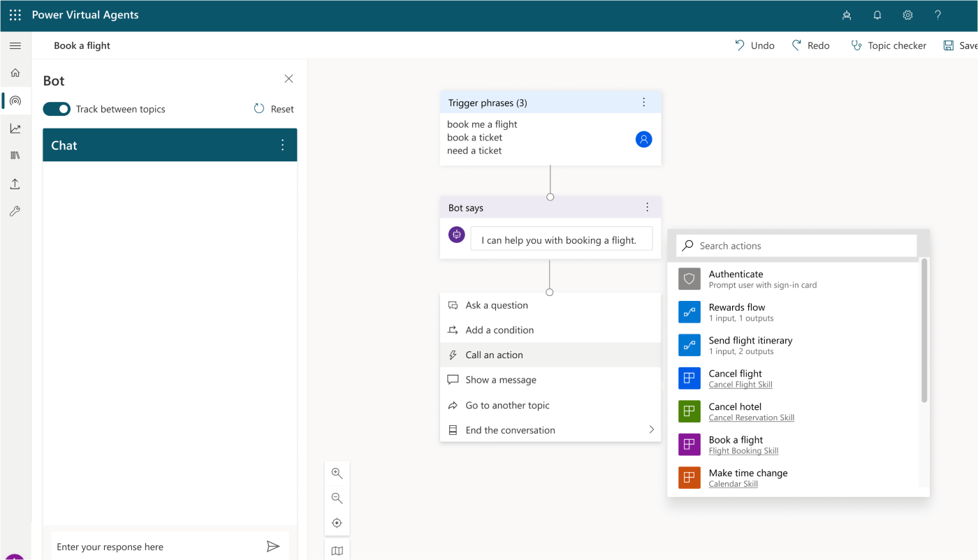The image size is (978, 560).
Task: Select Ask a question from menu
Action: (497, 305)
